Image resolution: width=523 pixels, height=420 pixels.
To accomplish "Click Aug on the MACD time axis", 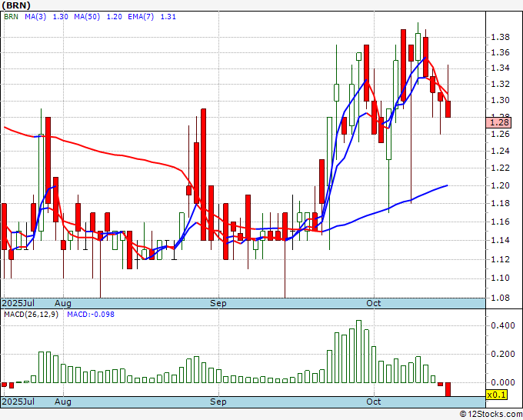I will coord(63,402).
